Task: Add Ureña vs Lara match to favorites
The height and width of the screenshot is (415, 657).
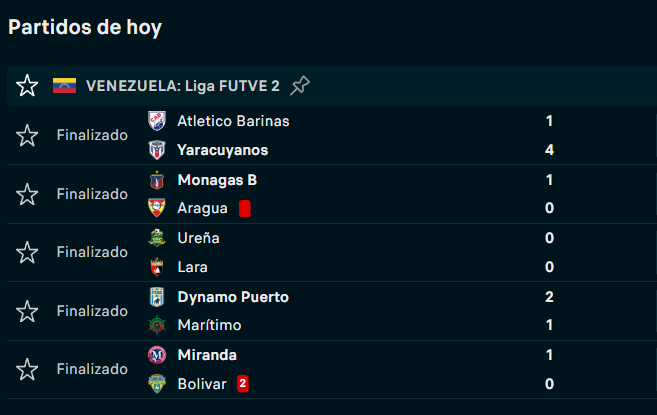Action: tap(27, 253)
